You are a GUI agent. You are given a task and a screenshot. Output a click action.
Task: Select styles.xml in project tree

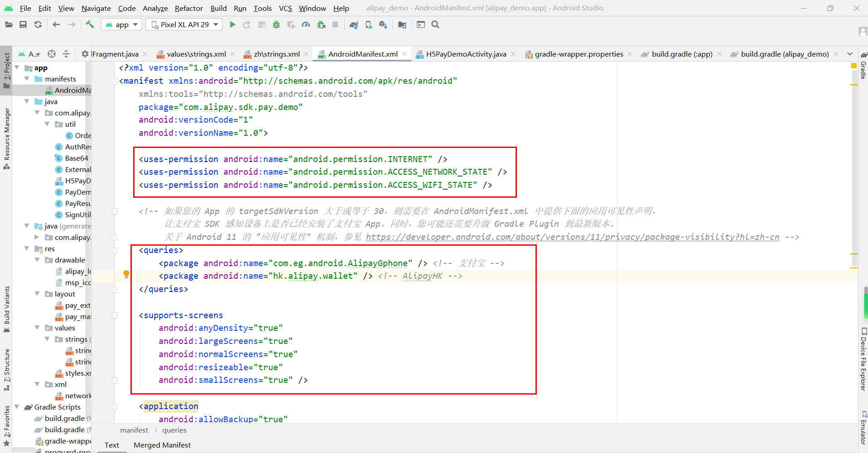(x=73, y=373)
